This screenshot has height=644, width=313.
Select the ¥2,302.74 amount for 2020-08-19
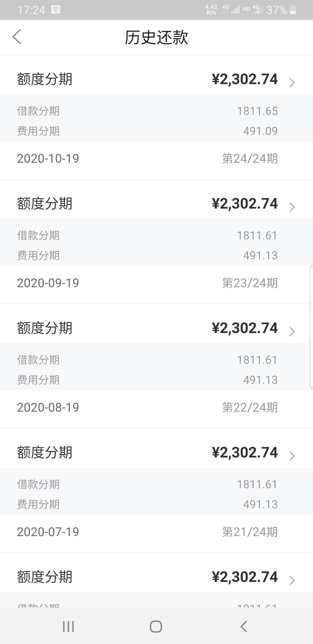245,328
